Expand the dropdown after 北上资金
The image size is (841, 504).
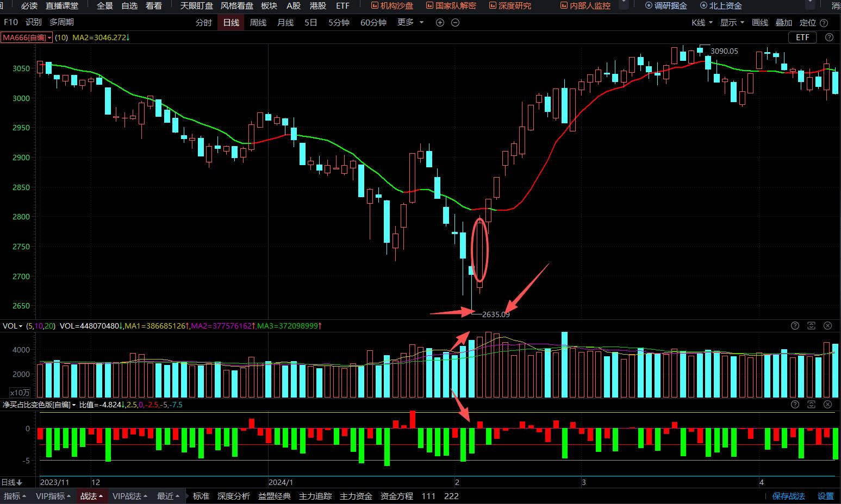810,4
